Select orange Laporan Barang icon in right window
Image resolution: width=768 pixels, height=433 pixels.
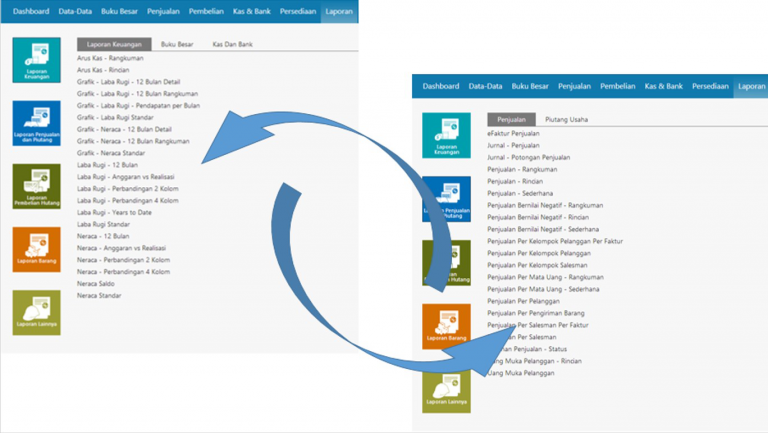coord(446,326)
